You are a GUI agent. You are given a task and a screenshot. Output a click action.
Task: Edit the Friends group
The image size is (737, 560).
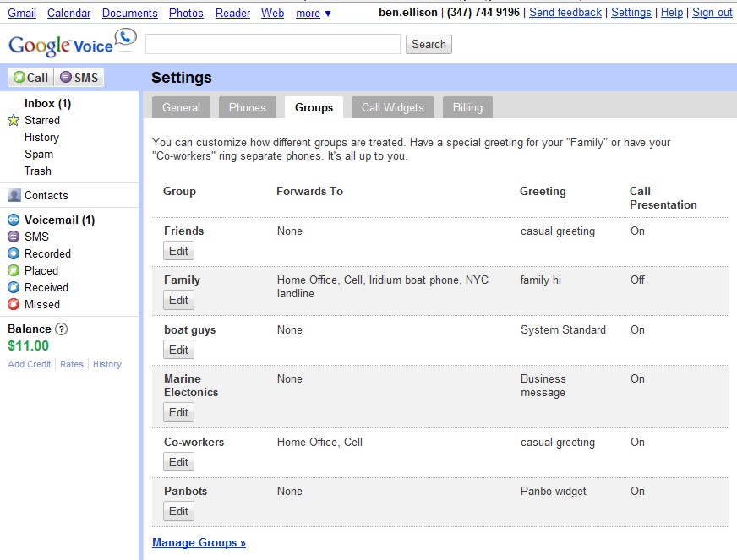pyautogui.click(x=178, y=251)
